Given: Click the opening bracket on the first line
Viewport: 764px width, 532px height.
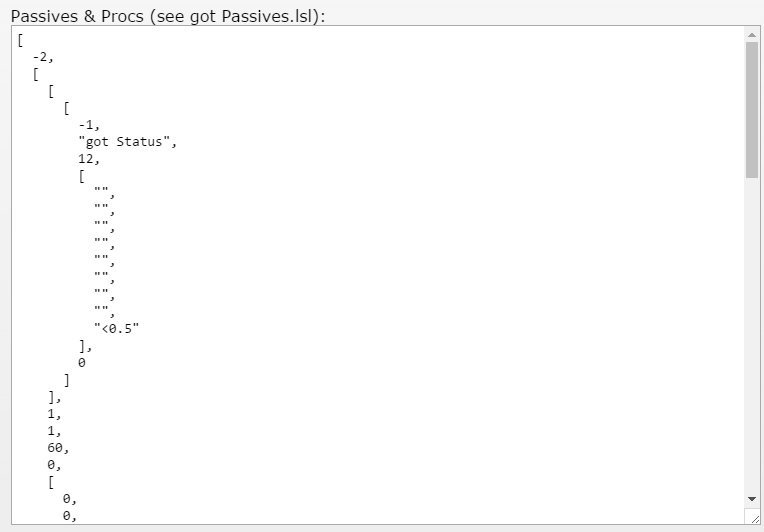Looking at the screenshot, I should (21, 40).
